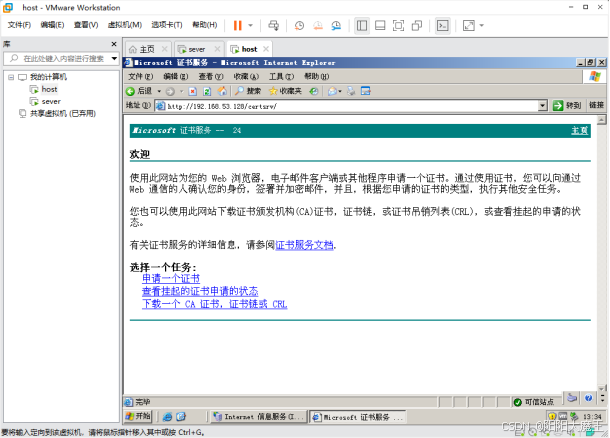
Task: Click the 链接 links toolbar label
Action: [596, 105]
